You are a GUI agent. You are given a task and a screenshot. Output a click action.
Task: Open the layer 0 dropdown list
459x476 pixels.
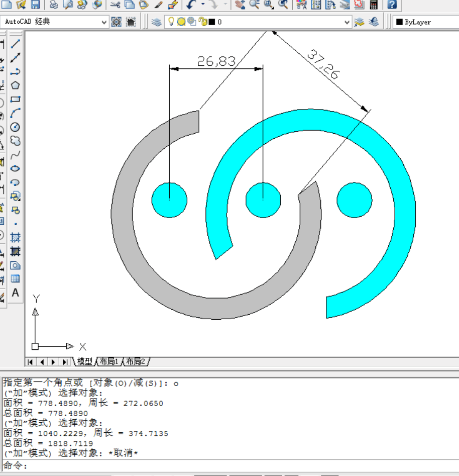click(347, 22)
